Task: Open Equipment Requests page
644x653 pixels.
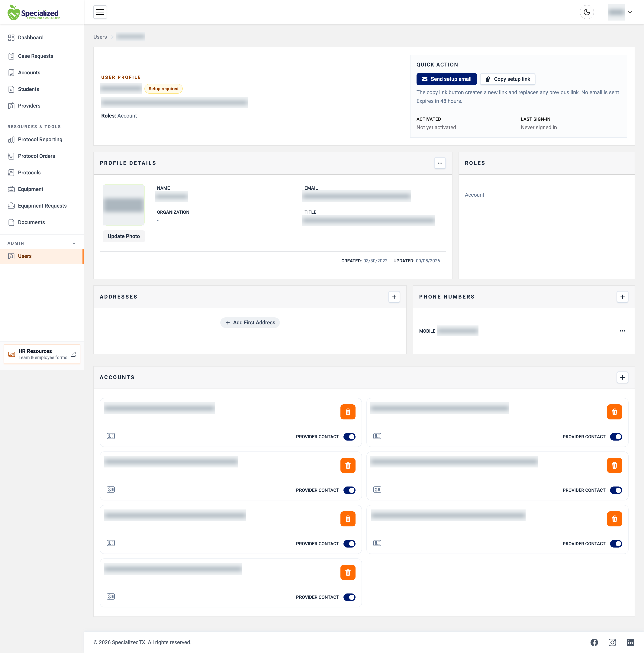Action: pos(42,206)
